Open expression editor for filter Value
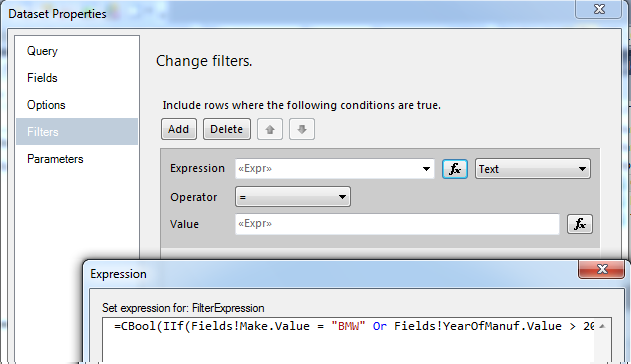The height and width of the screenshot is (364, 631). coord(579,224)
